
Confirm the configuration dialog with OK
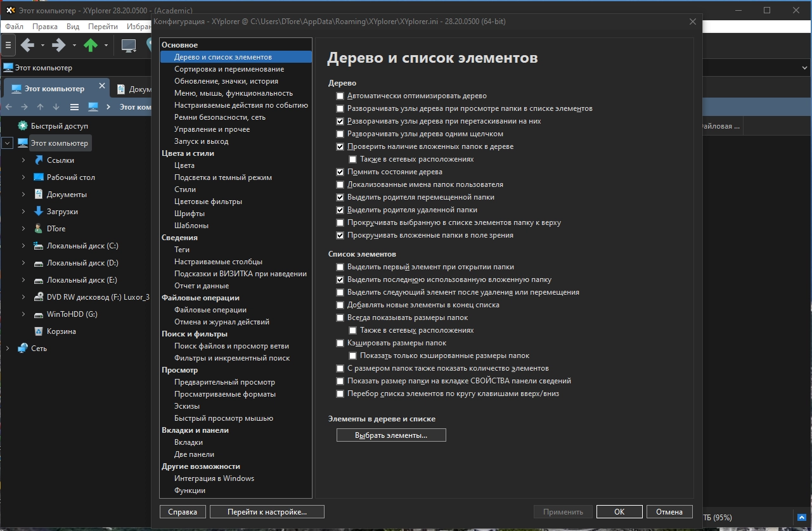[619, 512]
